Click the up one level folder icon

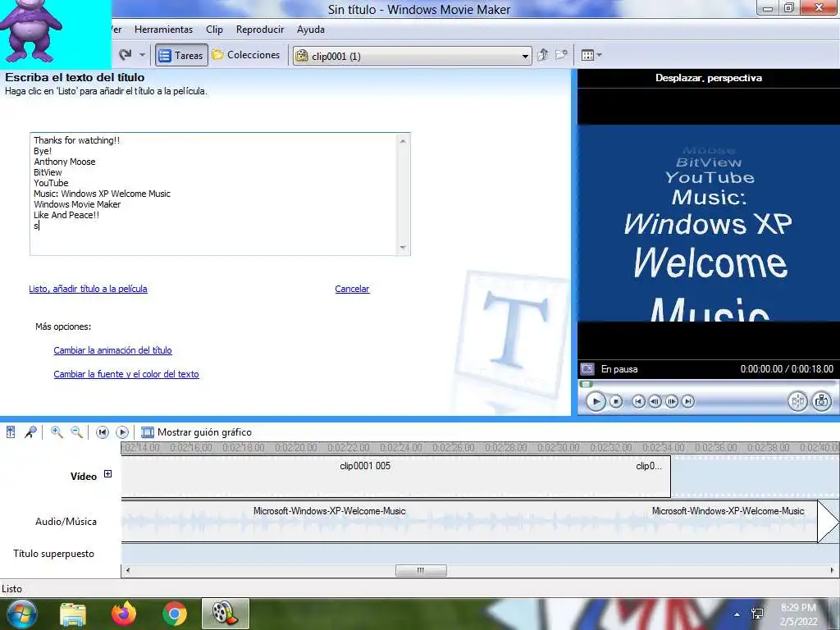point(542,55)
